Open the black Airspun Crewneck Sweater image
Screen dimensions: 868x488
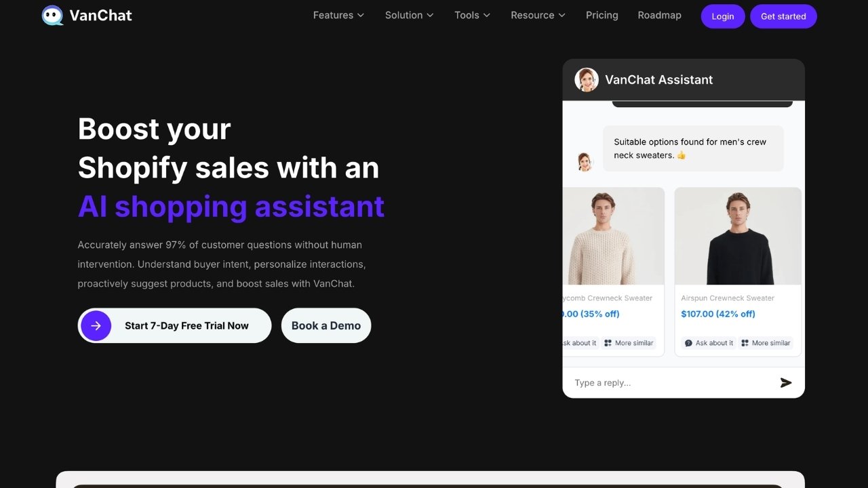tap(738, 236)
